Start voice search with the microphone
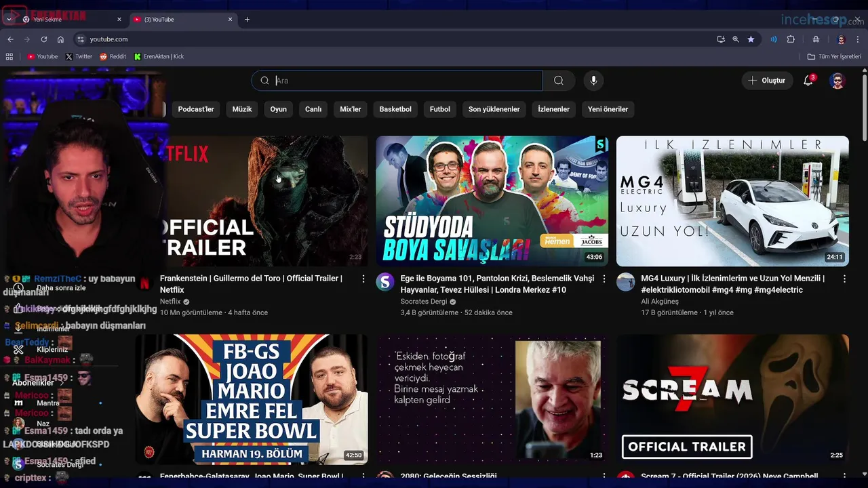Image resolution: width=868 pixels, height=488 pixels. (593, 81)
